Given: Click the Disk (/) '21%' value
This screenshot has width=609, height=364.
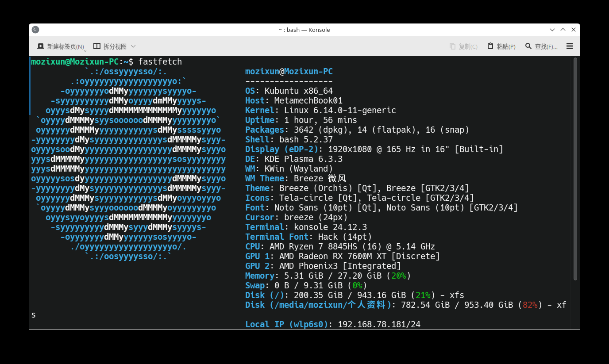Looking at the screenshot, I should tap(423, 295).
